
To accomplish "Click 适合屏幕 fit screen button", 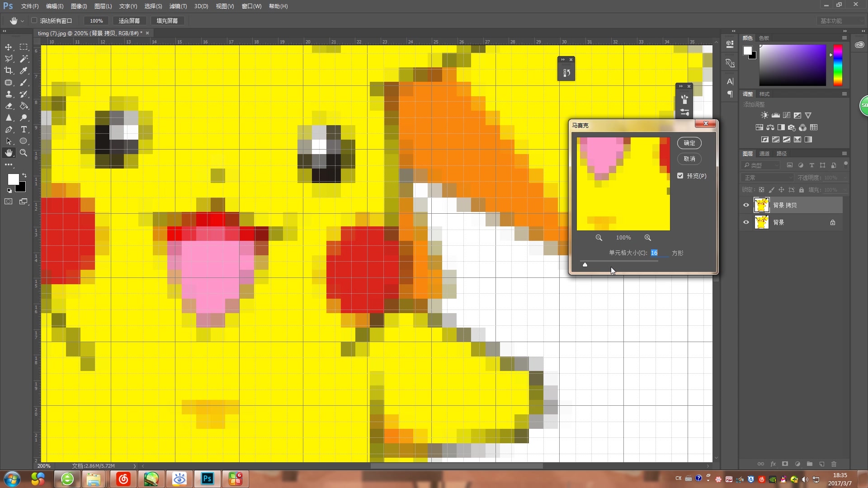I will pyautogui.click(x=129, y=21).
